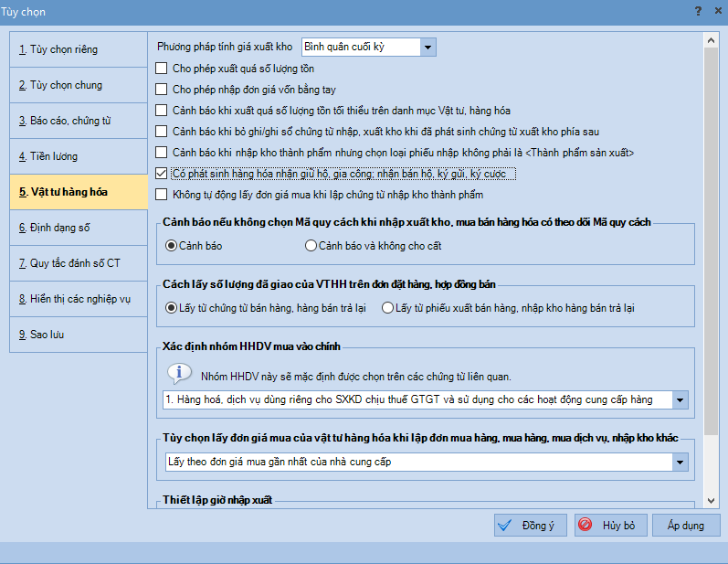This screenshot has width=728, height=564.
Task: Click the Áp dụng button
Action: pyautogui.click(x=686, y=526)
